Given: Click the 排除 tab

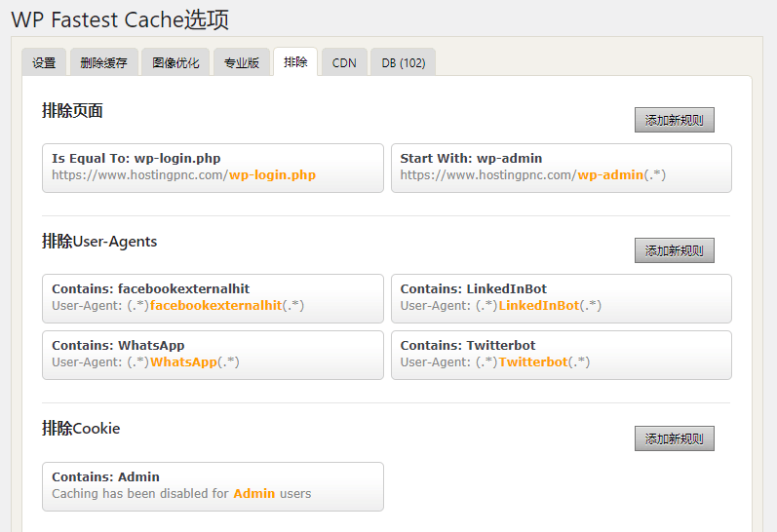Looking at the screenshot, I should tap(295, 62).
